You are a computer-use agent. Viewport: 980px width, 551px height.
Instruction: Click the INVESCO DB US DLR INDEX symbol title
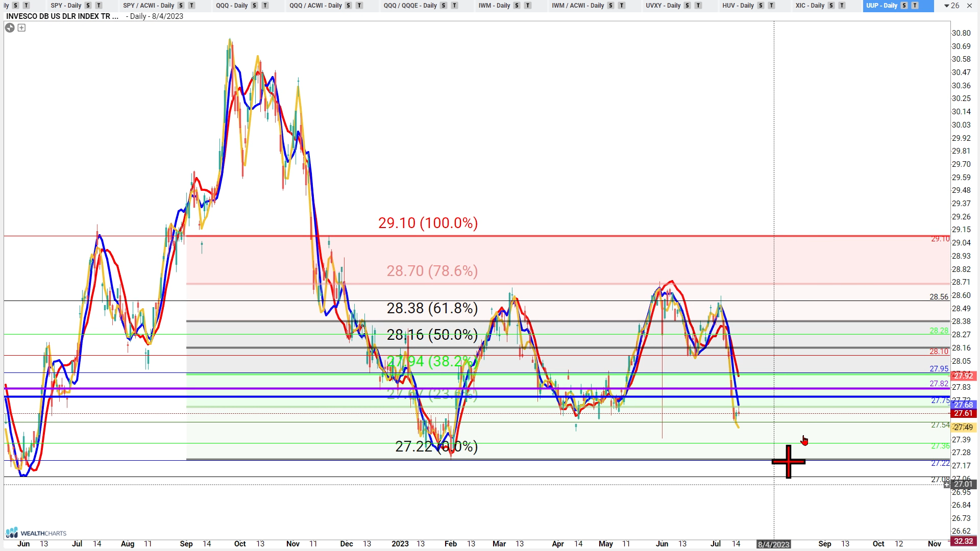coord(62,16)
